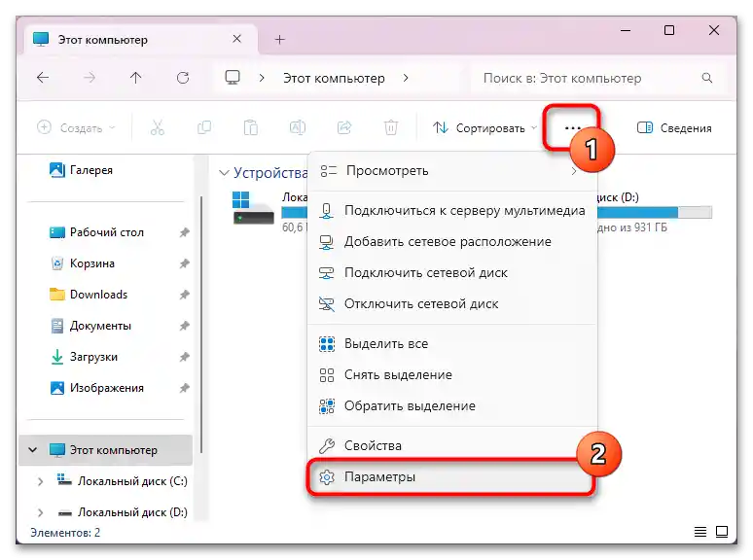Click the sidebar vertical scrollbar
This screenshot has height=560, width=753.
tap(201, 324)
